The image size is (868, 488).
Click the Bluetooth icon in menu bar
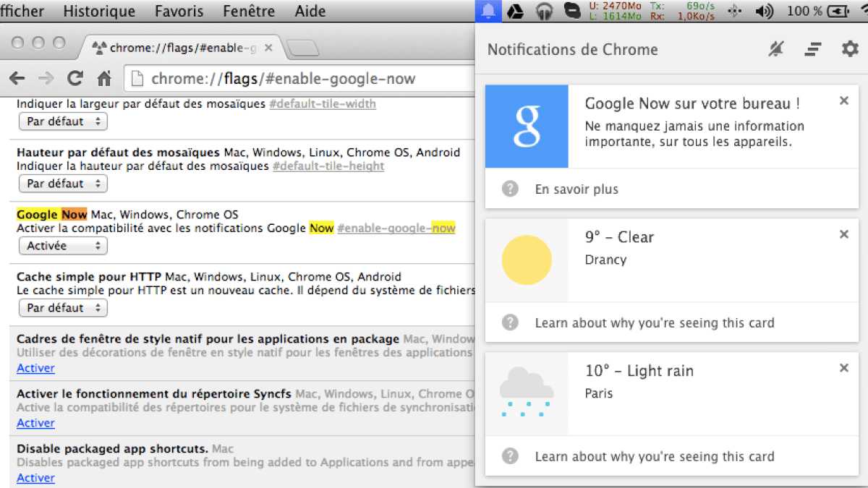point(735,11)
